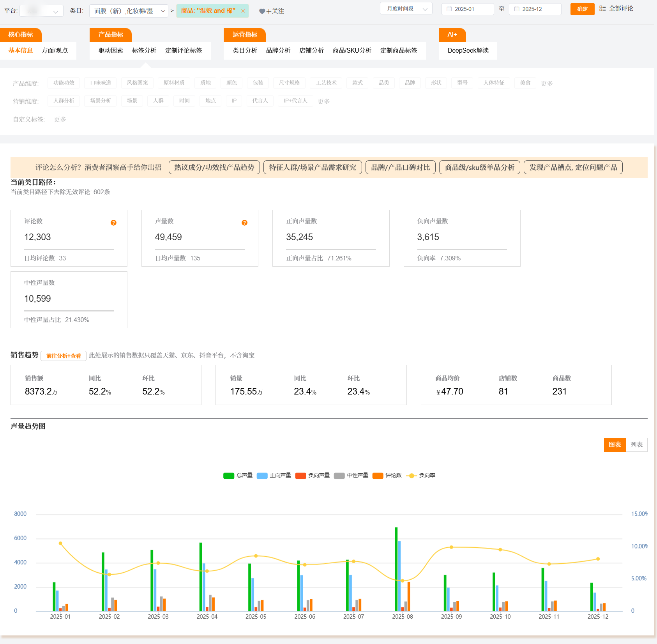Viewport: 657px width, 644px height.
Task: Open the 平台 platform dropdown
Action: pos(41,11)
